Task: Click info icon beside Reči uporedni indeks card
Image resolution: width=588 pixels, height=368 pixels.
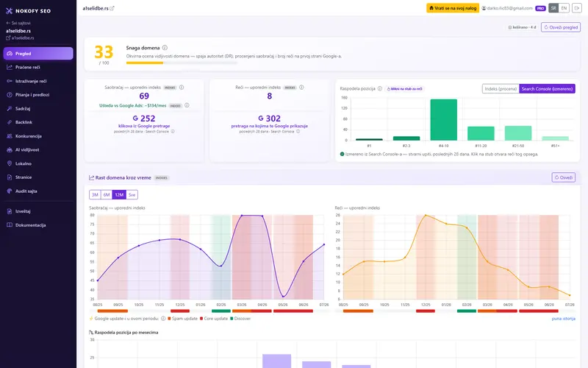Action: click(x=301, y=87)
